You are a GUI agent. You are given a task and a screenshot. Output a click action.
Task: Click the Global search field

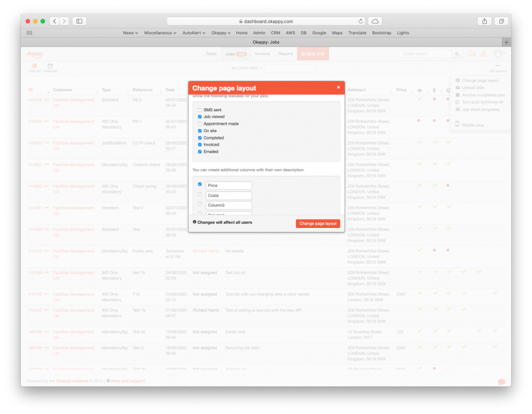point(425,54)
